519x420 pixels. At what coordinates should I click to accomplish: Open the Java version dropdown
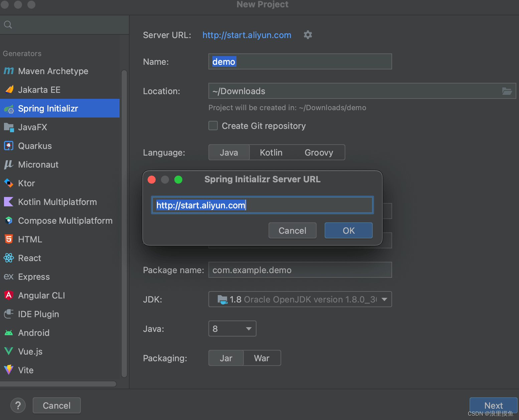tap(232, 329)
